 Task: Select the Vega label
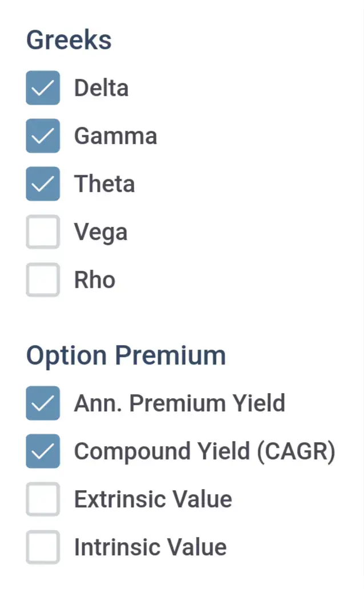point(101,231)
